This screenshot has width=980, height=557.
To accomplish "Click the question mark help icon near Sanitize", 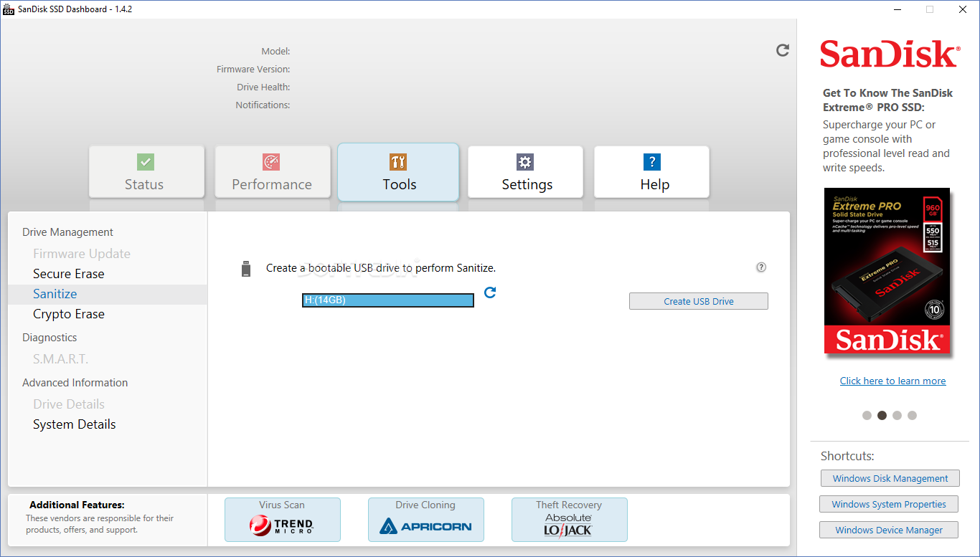I will [761, 267].
